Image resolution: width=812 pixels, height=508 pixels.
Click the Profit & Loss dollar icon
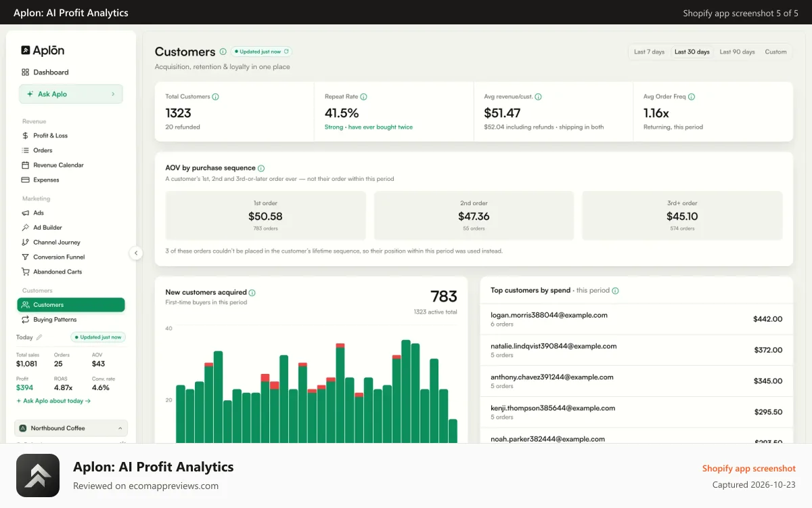click(25, 135)
